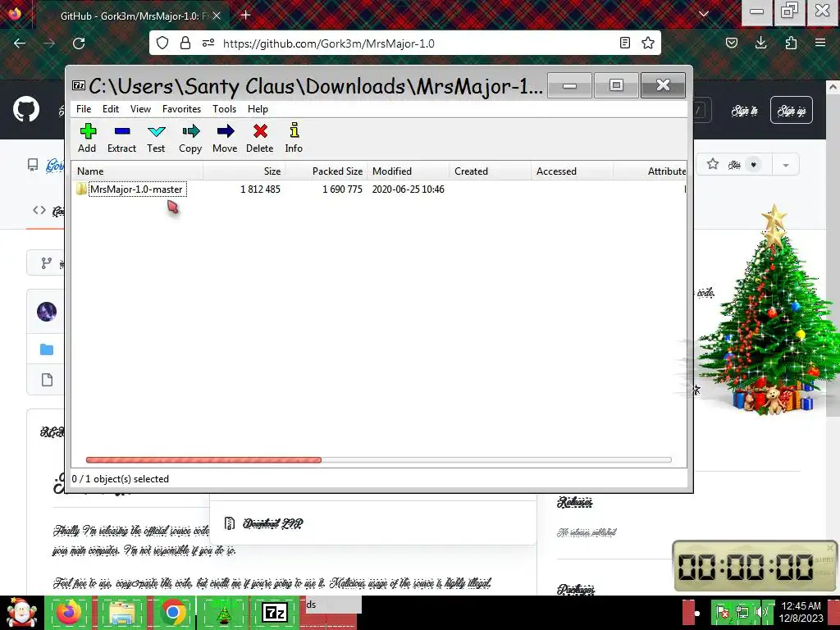
Task: Click the 7z icon in window title bar
Action: click(79, 85)
